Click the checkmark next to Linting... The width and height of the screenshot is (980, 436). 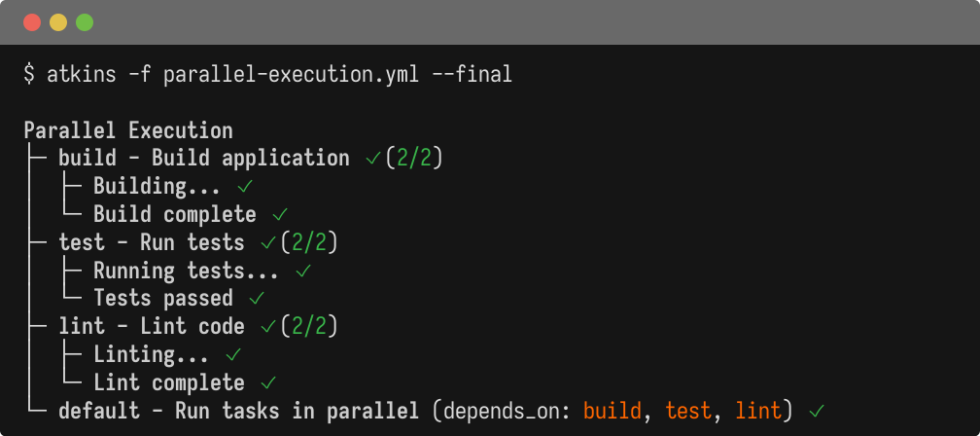(x=233, y=354)
